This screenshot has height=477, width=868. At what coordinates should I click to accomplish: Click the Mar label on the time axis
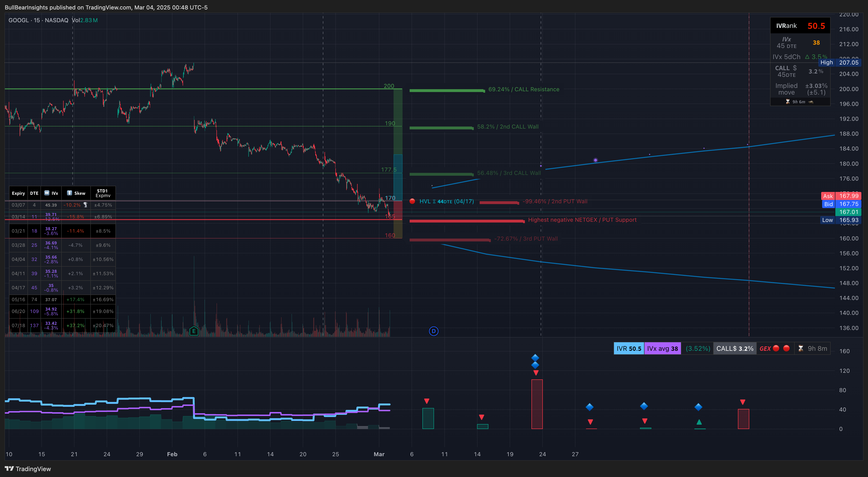tap(379, 454)
